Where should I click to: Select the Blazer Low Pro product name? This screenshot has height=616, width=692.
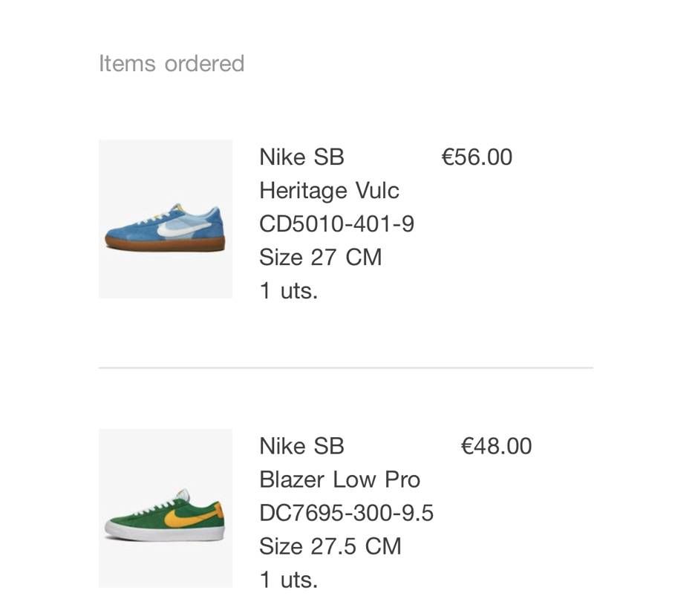point(339,479)
